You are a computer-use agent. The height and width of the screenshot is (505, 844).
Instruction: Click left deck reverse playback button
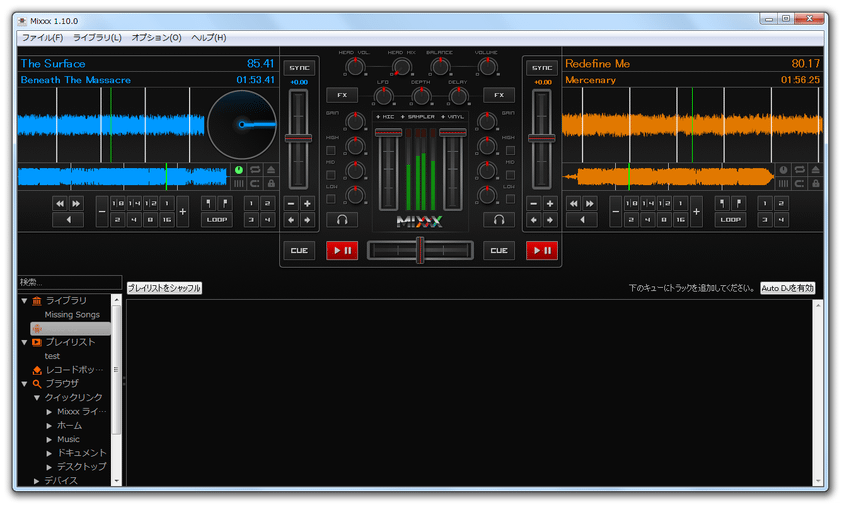click(68, 220)
